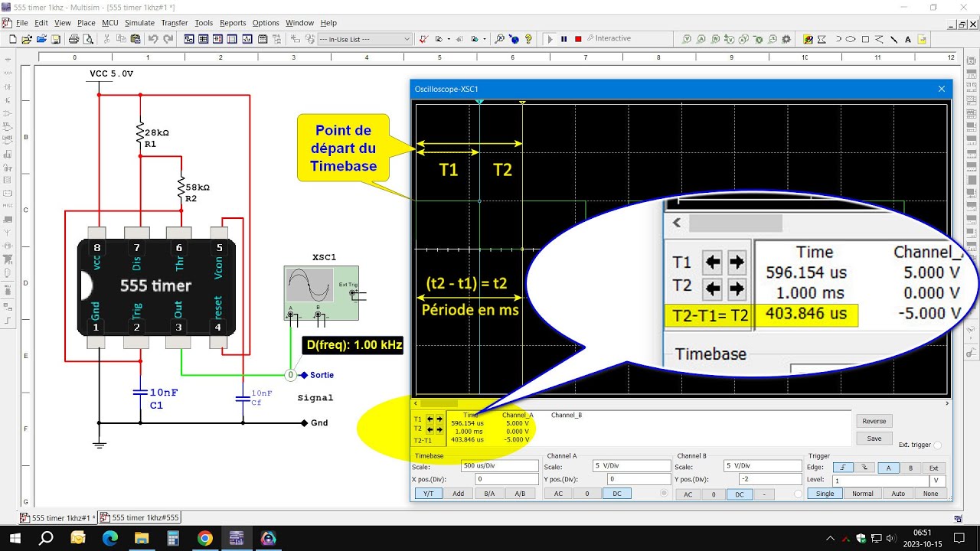
Task: Open the Reports menu
Action: point(233,23)
